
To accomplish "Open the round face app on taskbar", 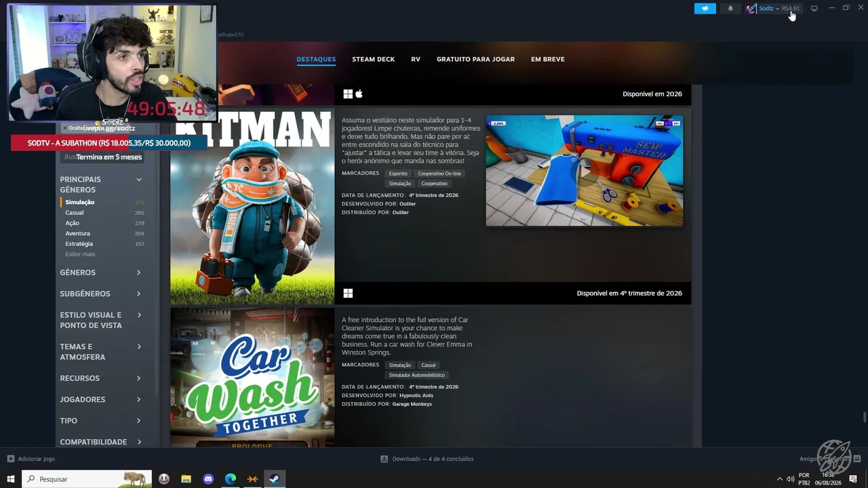I will pyautogui.click(x=164, y=479).
